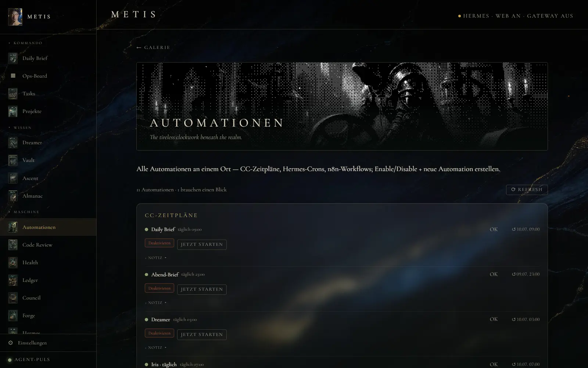Click the Health sidebar icon

[13, 262]
